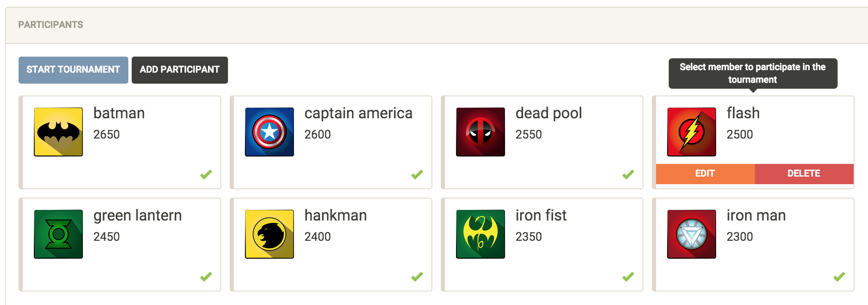The height and width of the screenshot is (305, 868).
Task: Click the green lantern emblem icon
Action: [58, 234]
